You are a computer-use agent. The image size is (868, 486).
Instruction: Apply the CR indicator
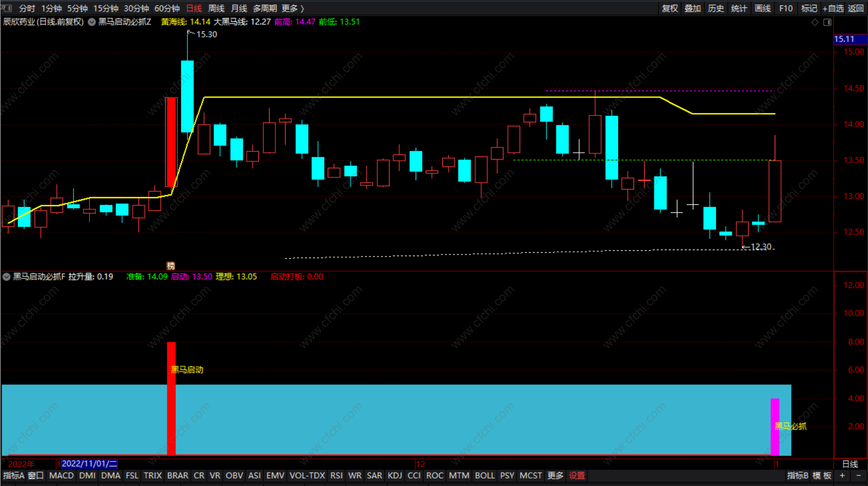(x=199, y=476)
